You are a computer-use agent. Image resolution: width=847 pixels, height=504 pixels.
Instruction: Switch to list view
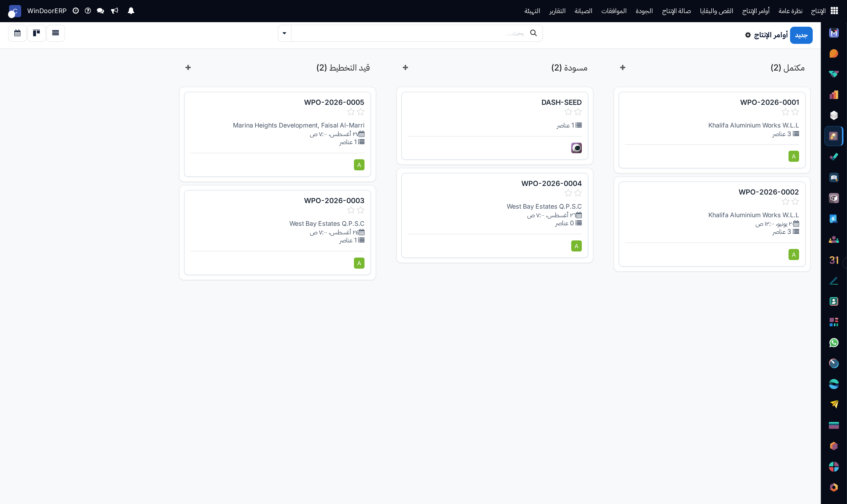pos(55,33)
